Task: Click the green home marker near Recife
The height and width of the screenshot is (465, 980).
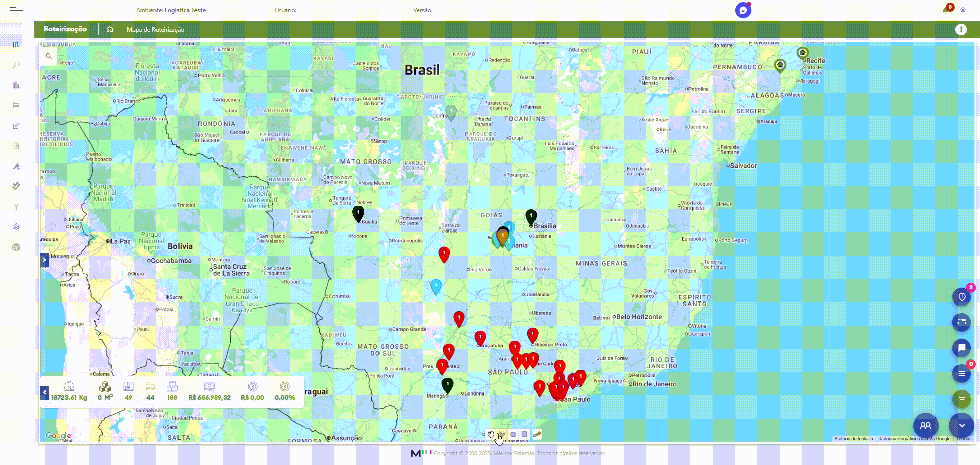Action: pos(802,53)
